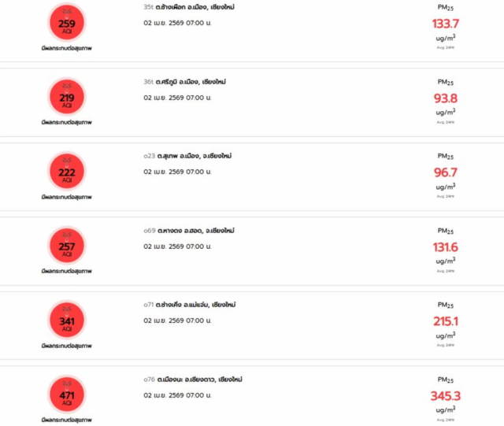The image size is (504, 426).
Task: Click the red 259 AQI badge
Action: (x=67, y=23)
